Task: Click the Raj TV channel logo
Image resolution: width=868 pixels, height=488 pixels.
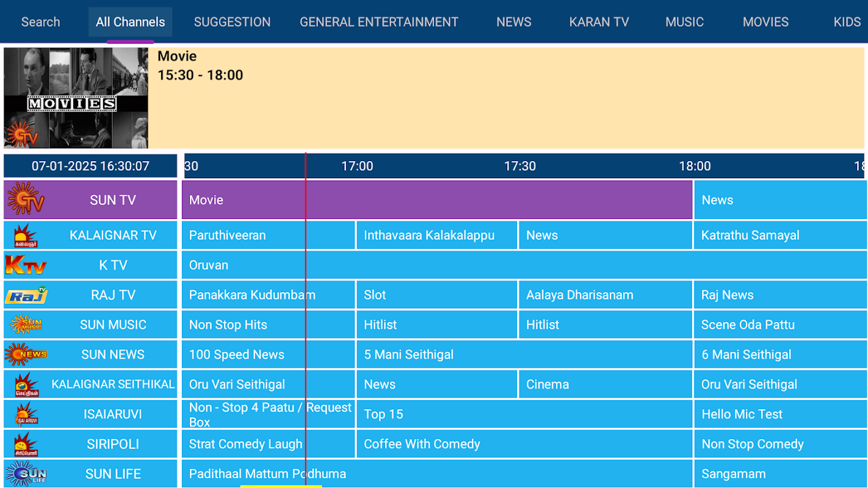Action: [x=26, y=295]
